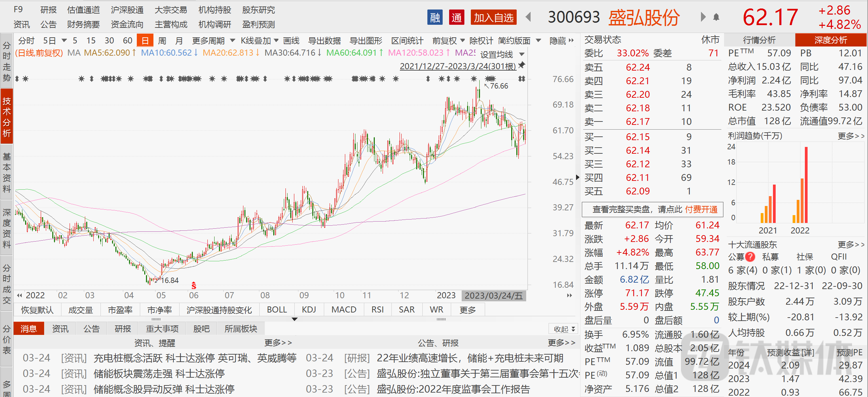
Task: Select the MACD indicator tab
Action: (x=344, y=309)
